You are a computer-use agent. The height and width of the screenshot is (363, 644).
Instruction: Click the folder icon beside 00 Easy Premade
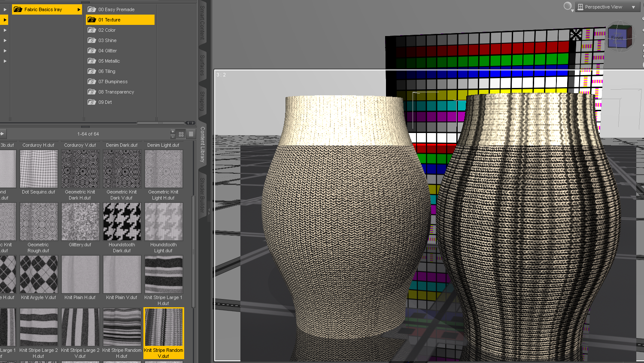[x=92, y=9]
